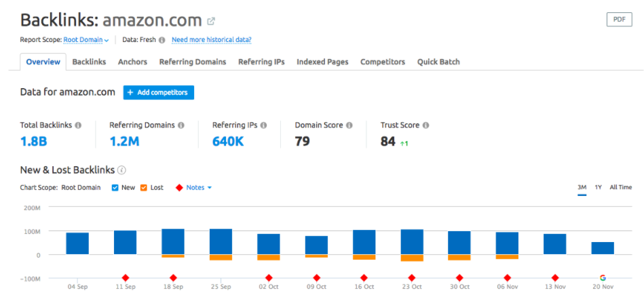This screenshot has height=299, width=644.
Task: Toggle the Lost backlinks checkbox
Action: tap(144, 188)
